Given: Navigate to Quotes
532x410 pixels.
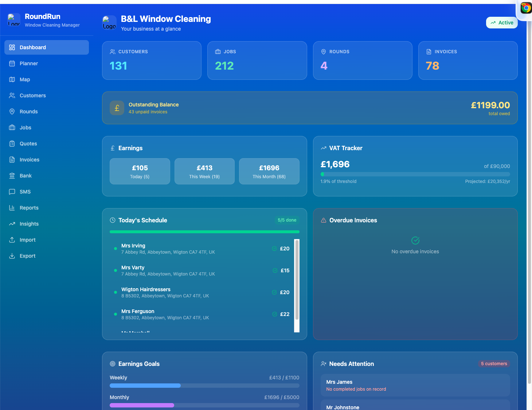Looking at the screenshot, I should click(x=47, y=144).
